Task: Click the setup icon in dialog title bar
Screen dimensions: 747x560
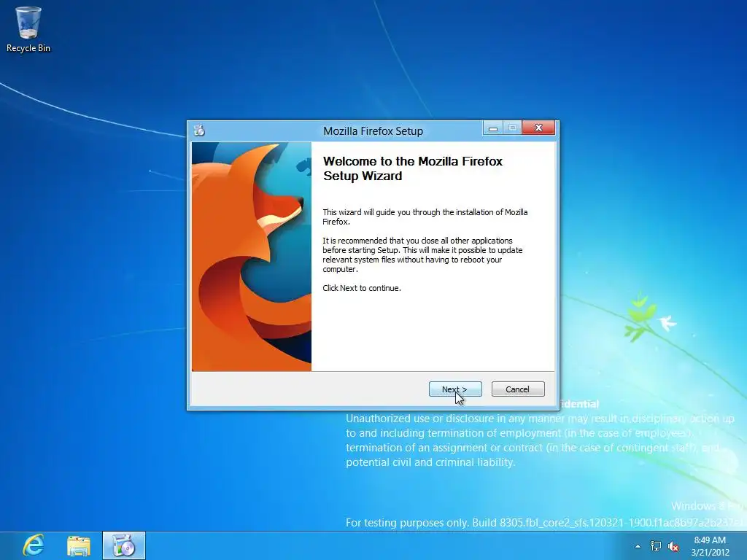Action: [200, 131]
